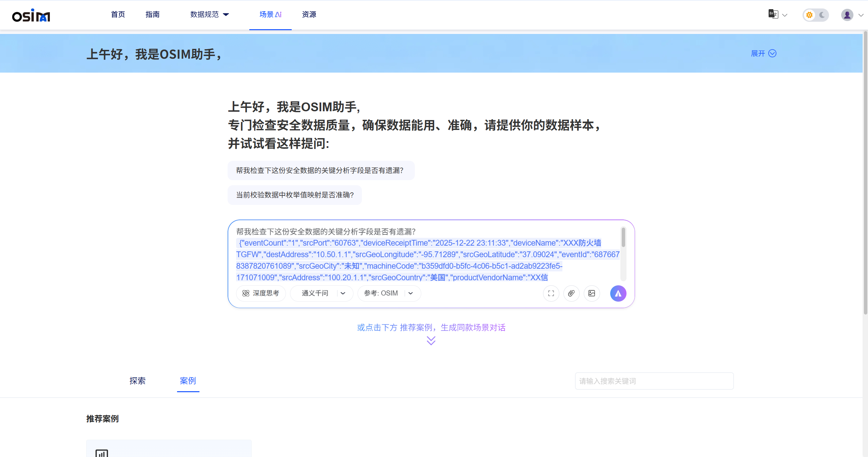
Task: Click the OSIM logo
Action: (x=31, y=15)
